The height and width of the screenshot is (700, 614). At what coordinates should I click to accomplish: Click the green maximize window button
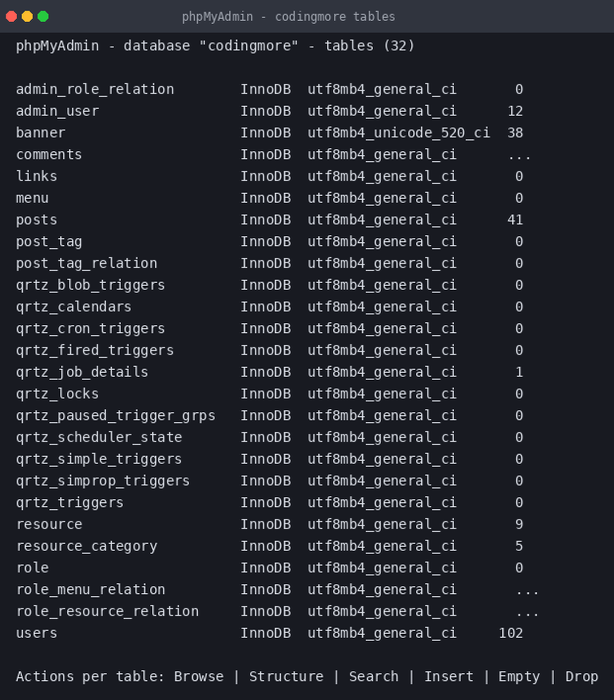(43, 16)
